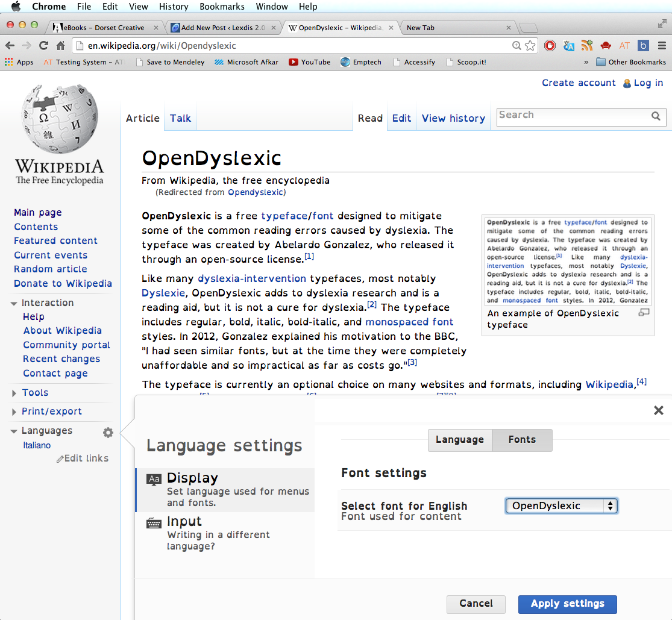Click the search magnifier in Wikipedia search box
The image size is (672, 620).
point(656,116)
